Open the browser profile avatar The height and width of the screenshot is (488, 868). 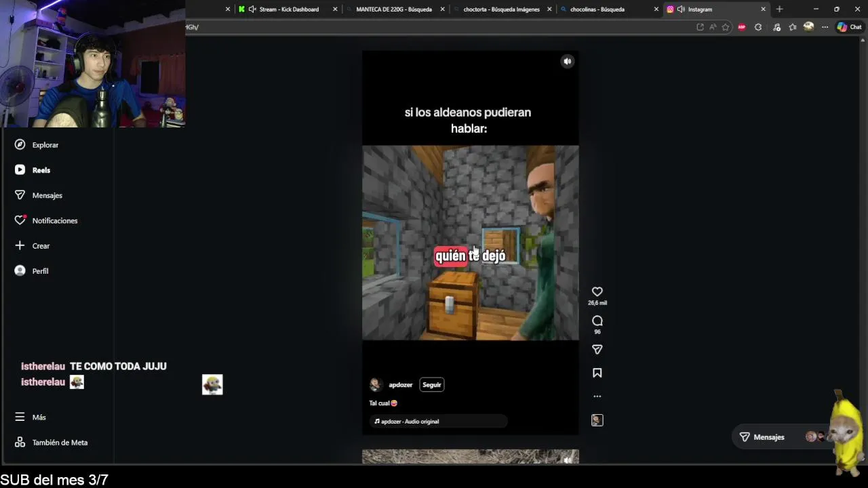pyautogui.click(x=808, y=26)
